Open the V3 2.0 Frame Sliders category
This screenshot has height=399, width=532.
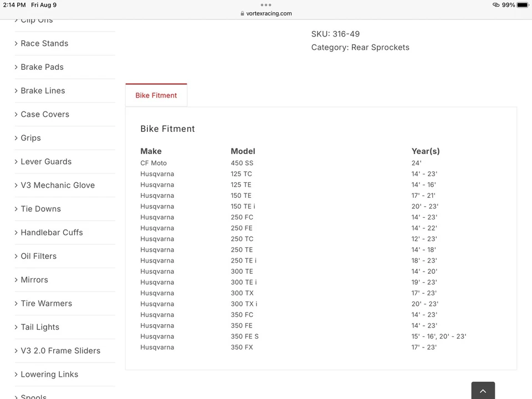(60, 351)
